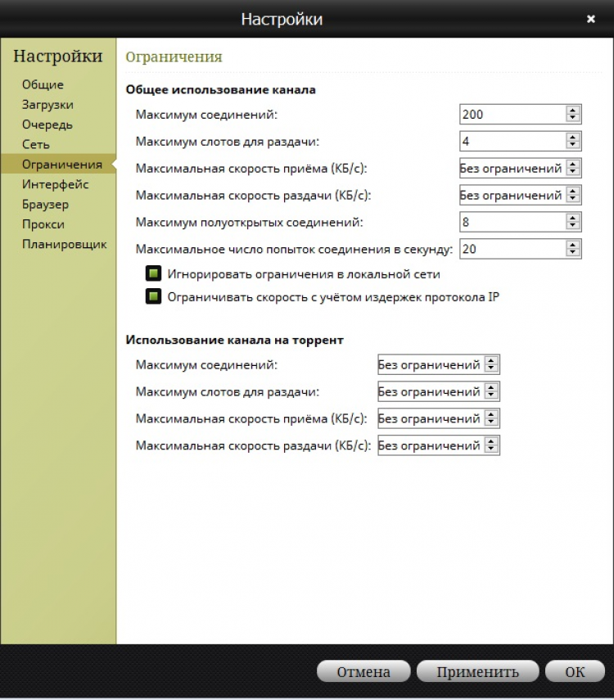The height and width of the screenshot is (700, 614).
Task: Open the Прокси settings section
Action: pos(43,224)
